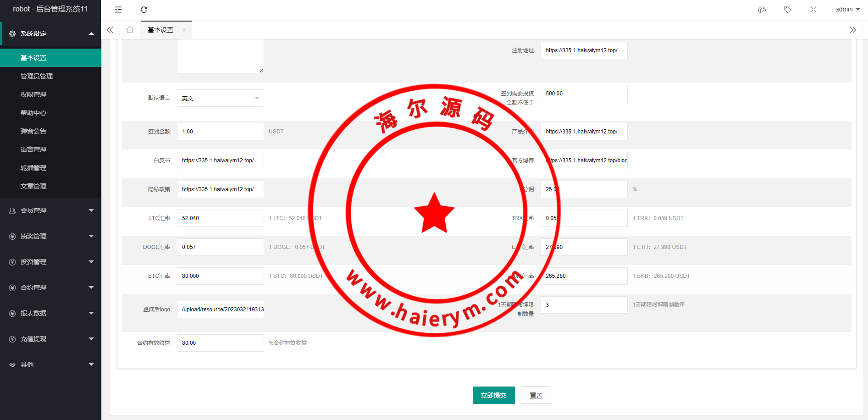Expand the 投资管理 sidebar section

click(50, 262)
